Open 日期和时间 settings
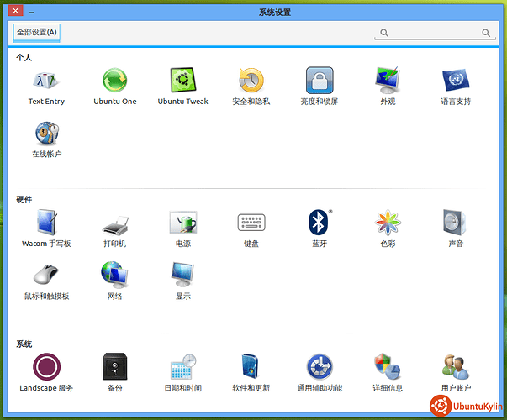Screen dimensions: 507x420 (x=182, y=368)
